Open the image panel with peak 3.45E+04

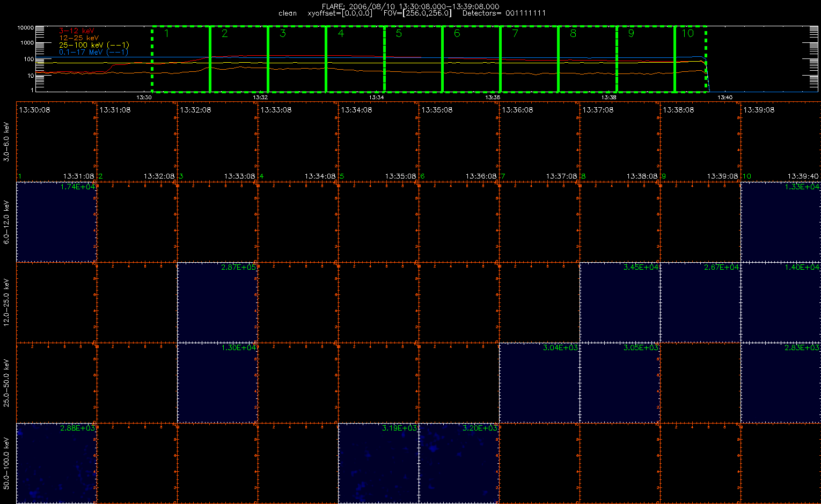(x=620, y=302)
